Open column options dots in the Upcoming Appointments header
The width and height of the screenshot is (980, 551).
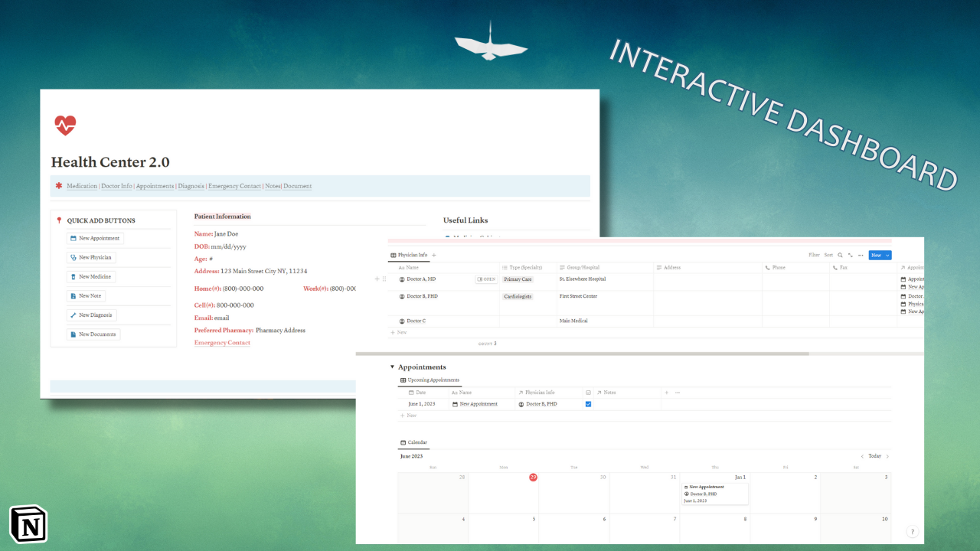(x=677, y=393)
